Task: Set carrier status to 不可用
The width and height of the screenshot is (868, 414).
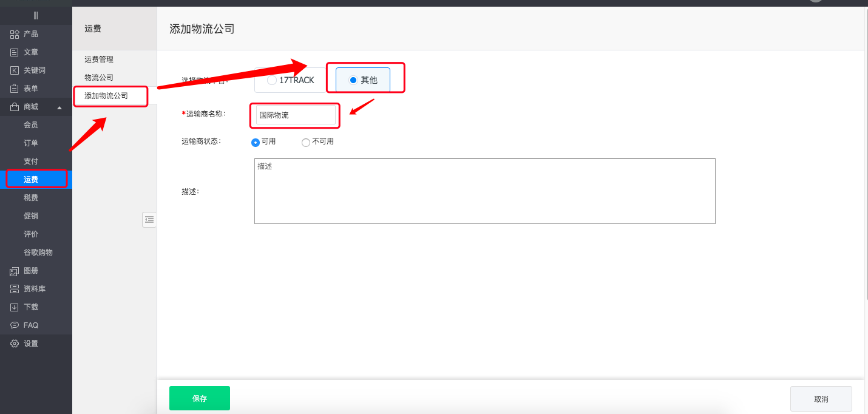Action: click(306, 143)
